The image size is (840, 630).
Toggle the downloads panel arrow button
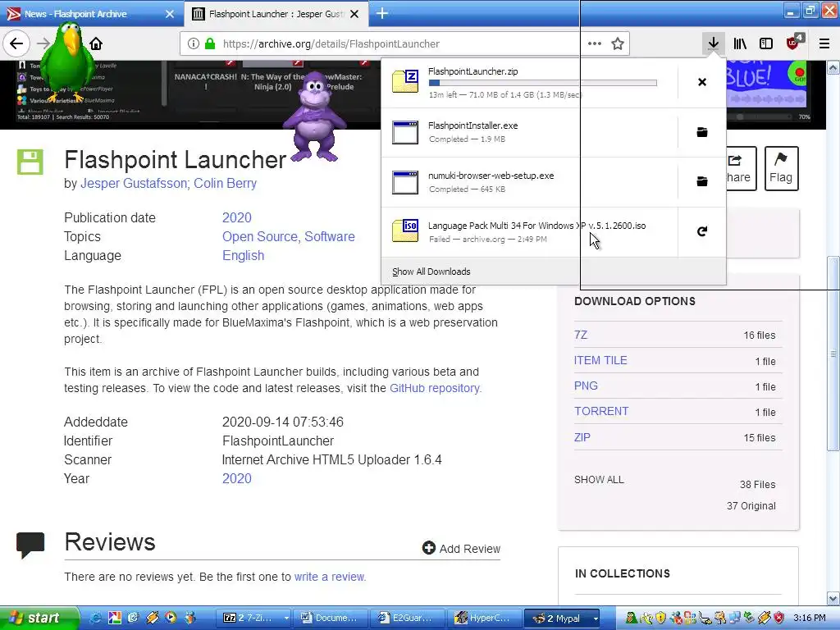coord(713,43)
